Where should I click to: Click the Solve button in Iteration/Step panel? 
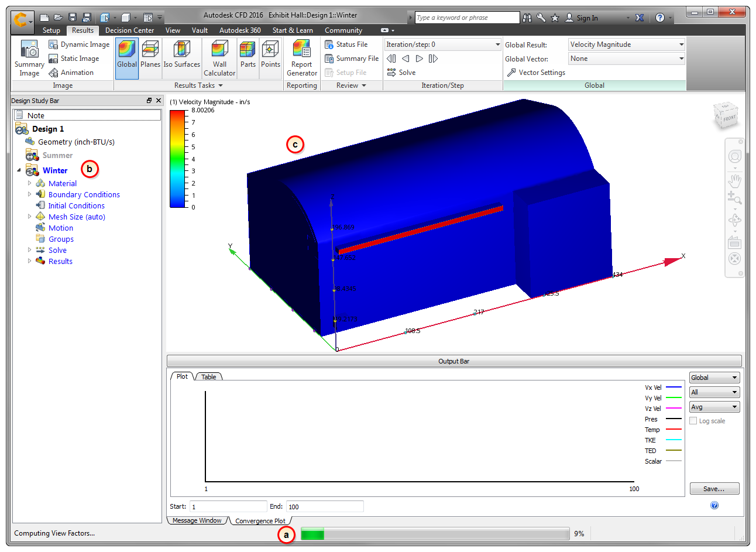point(401,73)
